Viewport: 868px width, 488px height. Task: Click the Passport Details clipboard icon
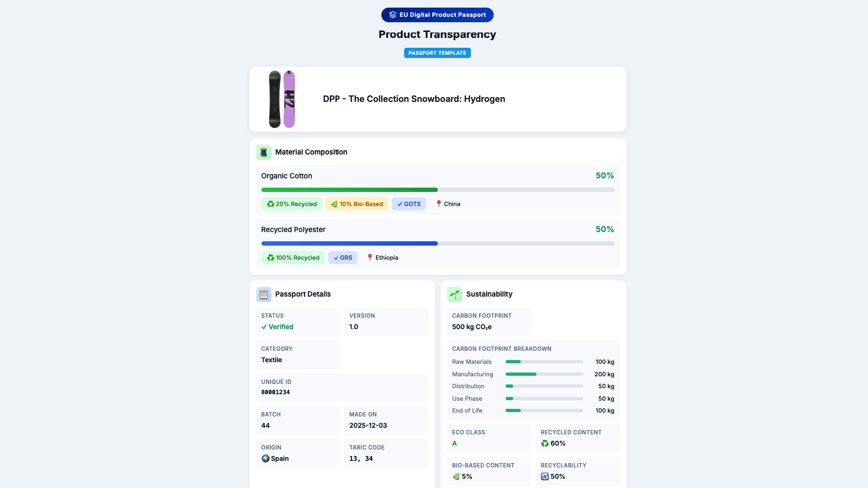[264, 294]
